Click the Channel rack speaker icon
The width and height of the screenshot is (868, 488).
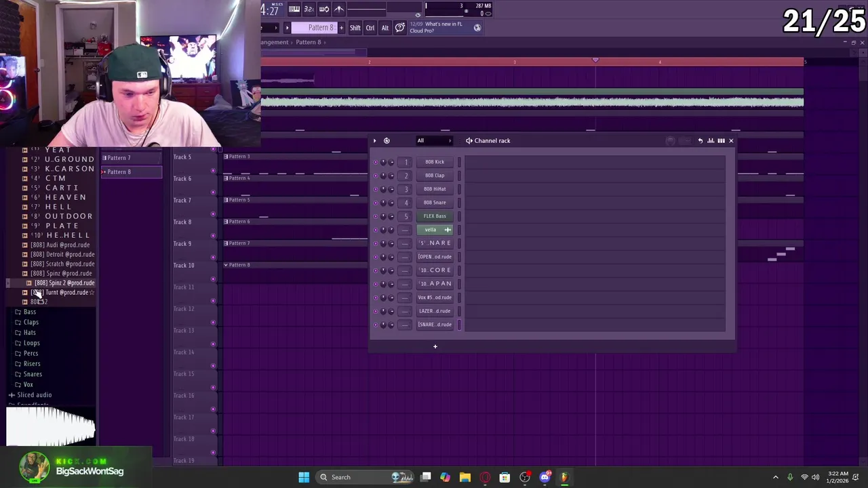469,140
